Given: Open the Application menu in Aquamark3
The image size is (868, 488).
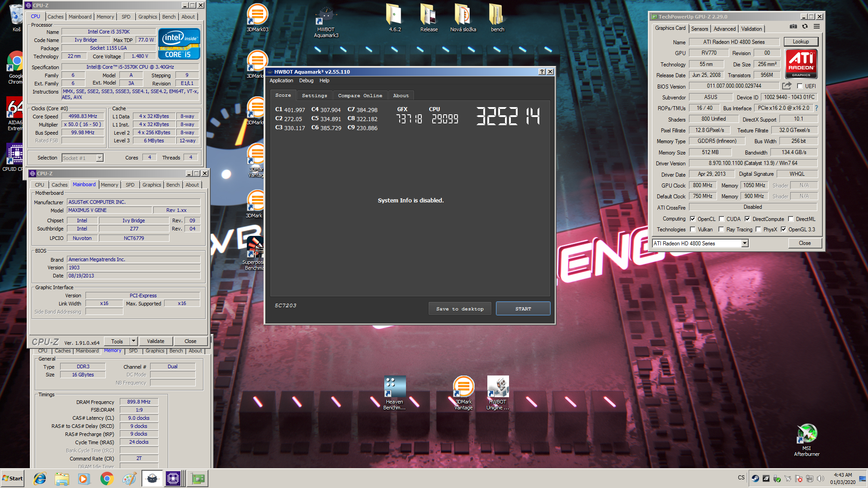Looking at the screenshot, I should pyautogui.click(x=281, y=80).
